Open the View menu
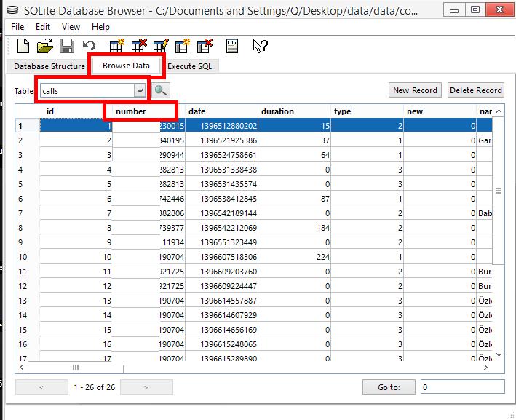Screen dimensions: 516x420 click(71, 27)
